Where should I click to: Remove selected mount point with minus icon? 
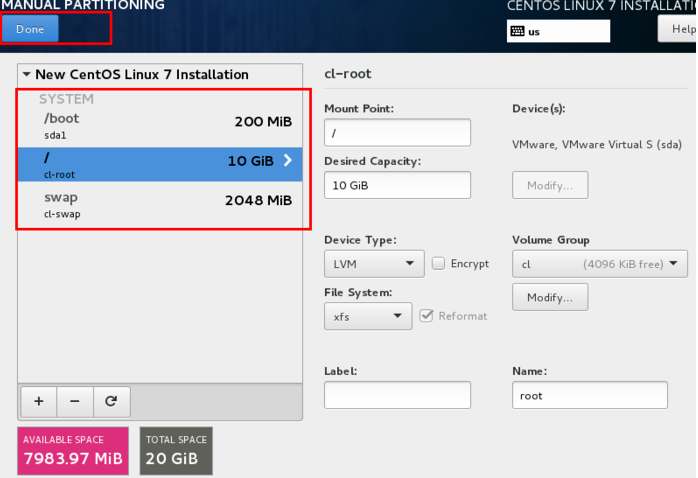pos(75,401)
